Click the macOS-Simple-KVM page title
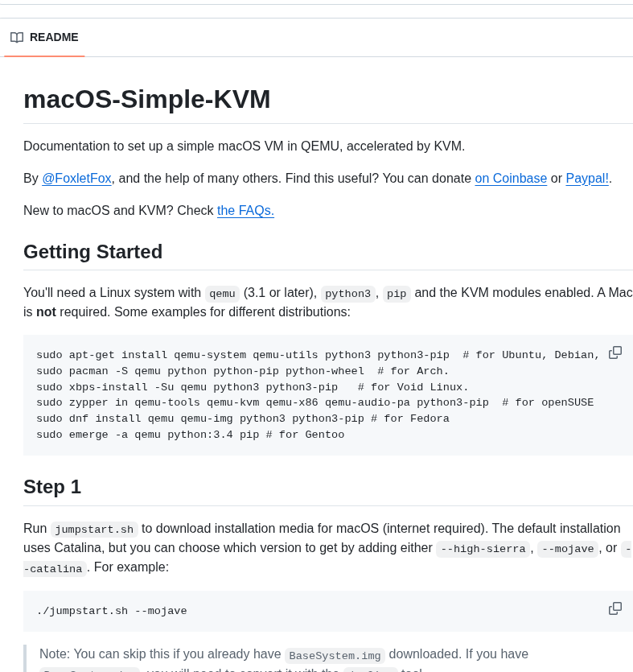The height and width of the screenshot is (672, 633). [147, 99]
